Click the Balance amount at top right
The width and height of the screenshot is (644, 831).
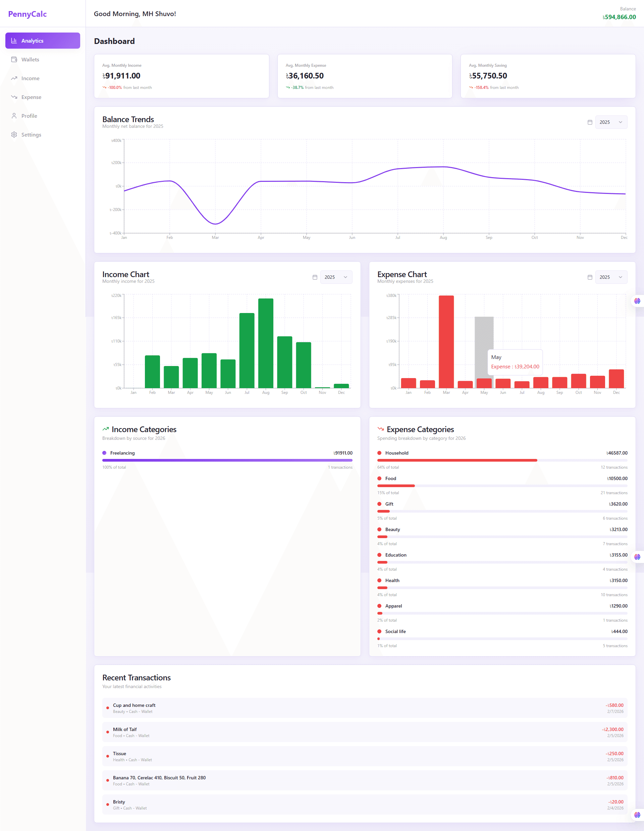[x=619, y=17]
